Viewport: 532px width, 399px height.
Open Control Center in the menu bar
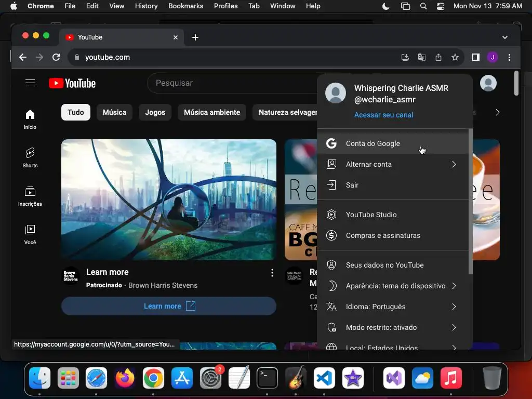point(441,6)
